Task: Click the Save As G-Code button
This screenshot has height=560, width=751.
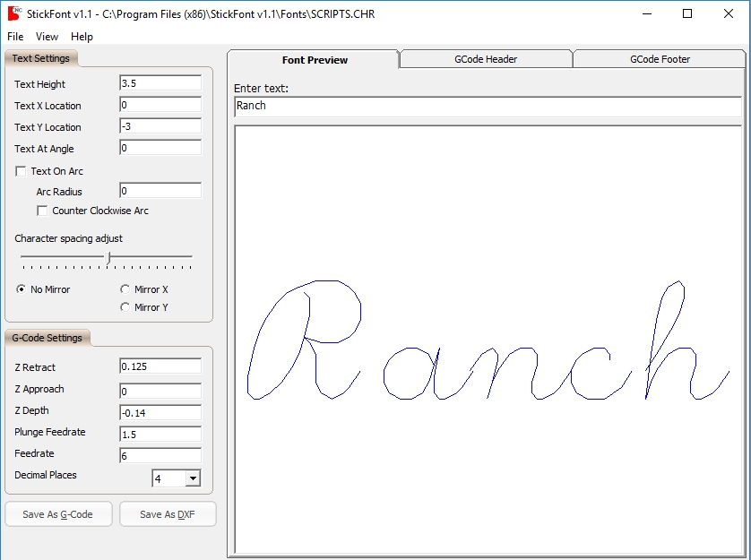Action: 58,514
